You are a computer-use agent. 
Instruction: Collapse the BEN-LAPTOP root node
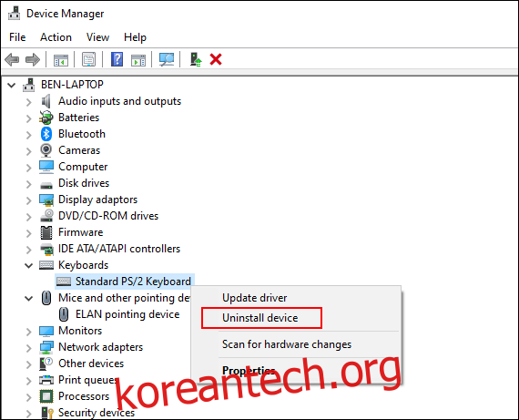pos(12,85)
